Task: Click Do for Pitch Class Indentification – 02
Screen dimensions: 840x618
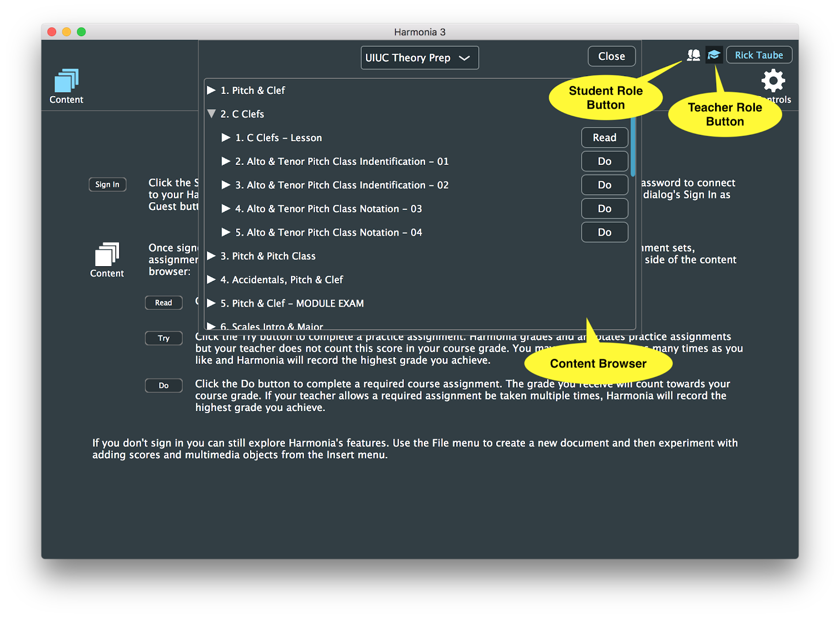Action: [x=605, y=185]
